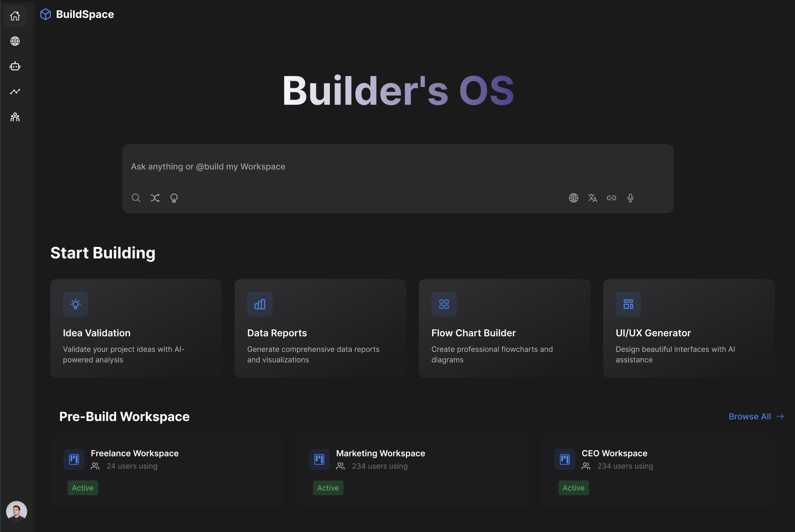
Task: Open the Idea Validation card title
Action: click(97, 333)
